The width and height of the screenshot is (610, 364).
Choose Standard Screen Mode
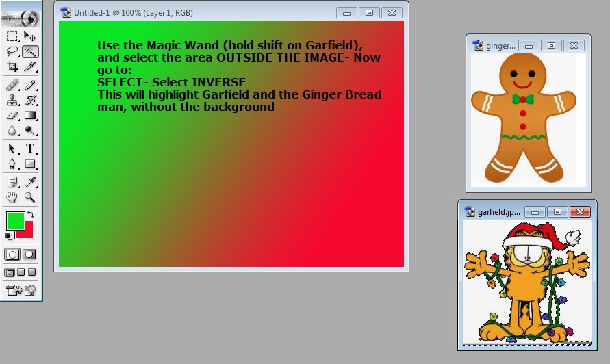10,272
